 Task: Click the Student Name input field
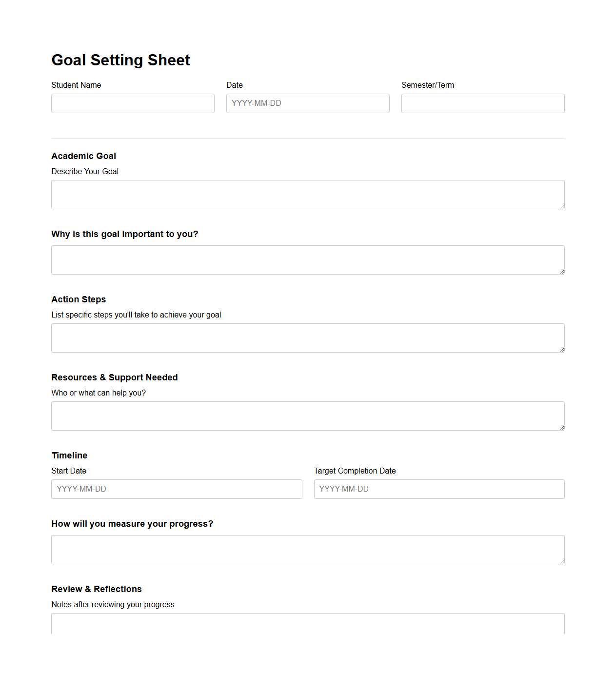click(133, 103)
